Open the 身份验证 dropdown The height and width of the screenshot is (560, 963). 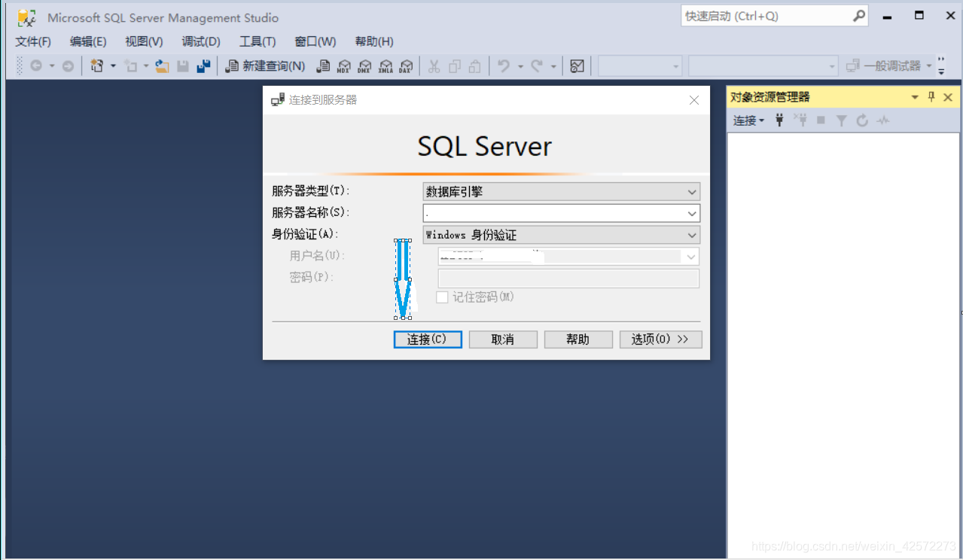pyautogui.click(x=692, y=236)
